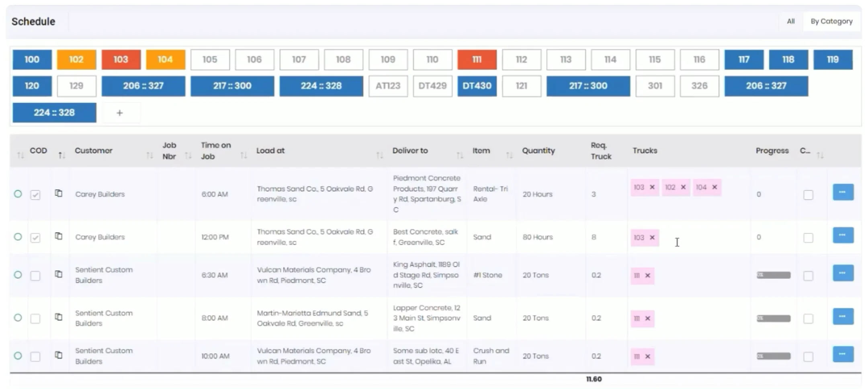
Task: Remove truck 111 from the 8:00 AM Sand row
Action: click(648, 318)
